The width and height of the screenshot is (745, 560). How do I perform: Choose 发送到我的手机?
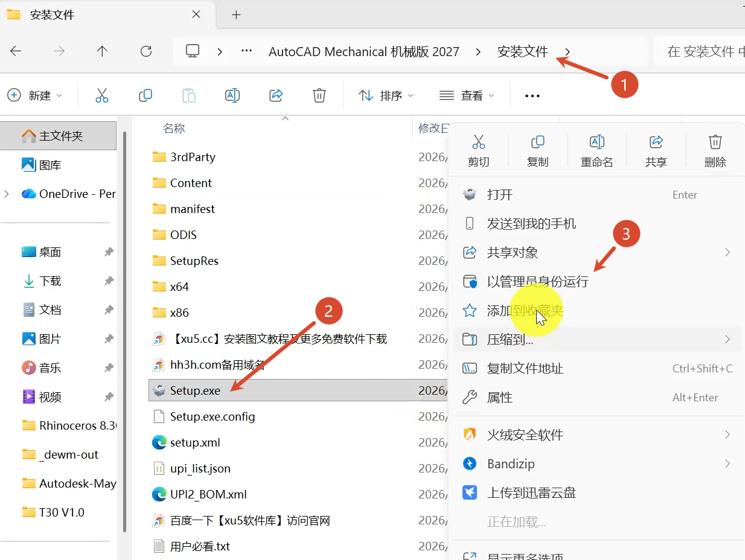[597, 223]
